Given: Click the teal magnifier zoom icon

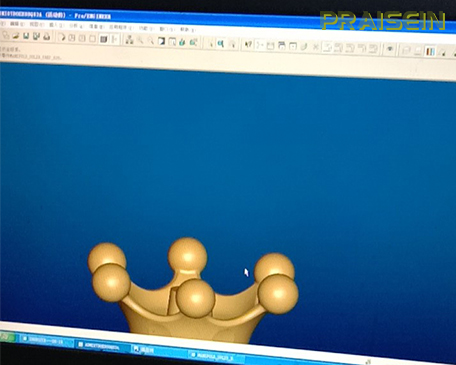Looking at the screenshot, I should 220,43.
